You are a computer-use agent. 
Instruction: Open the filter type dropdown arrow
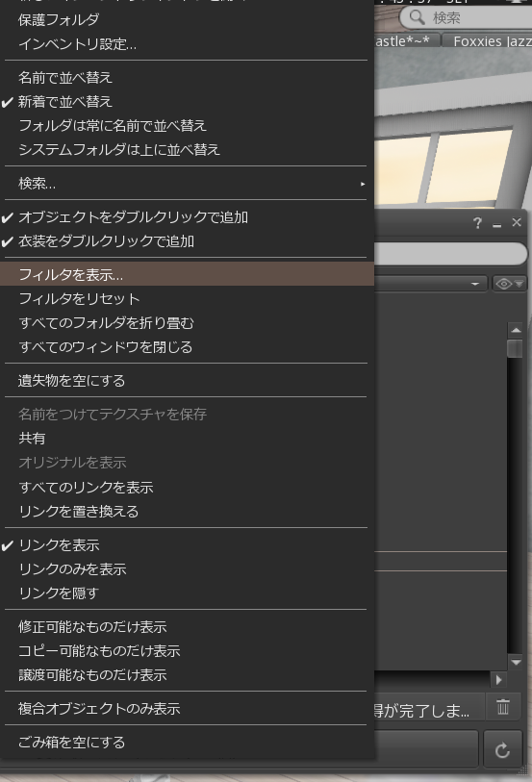coord(475,284)
